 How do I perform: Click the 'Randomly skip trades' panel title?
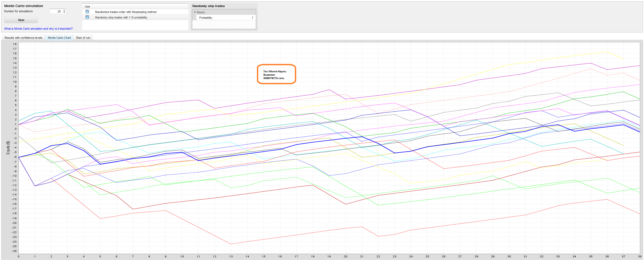point(208,6)
